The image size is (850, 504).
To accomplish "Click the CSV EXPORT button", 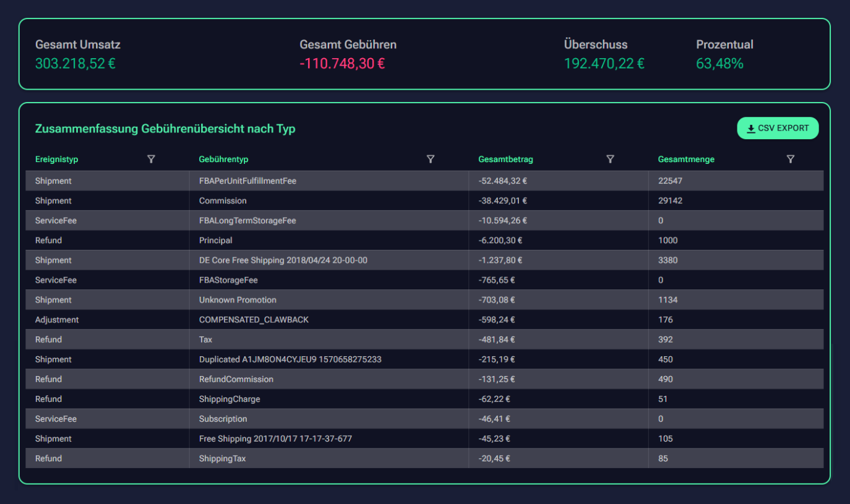I will point(778,128).
